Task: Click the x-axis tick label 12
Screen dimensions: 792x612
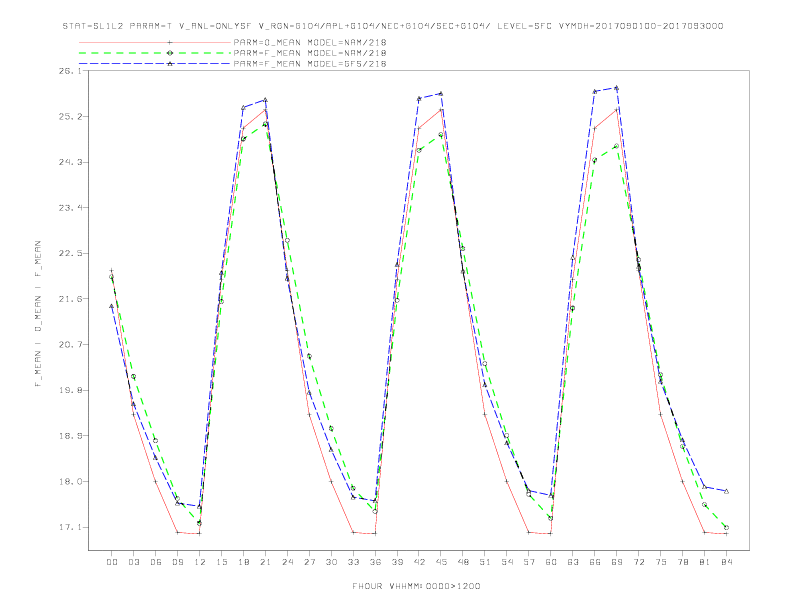Action: point(200,562)
